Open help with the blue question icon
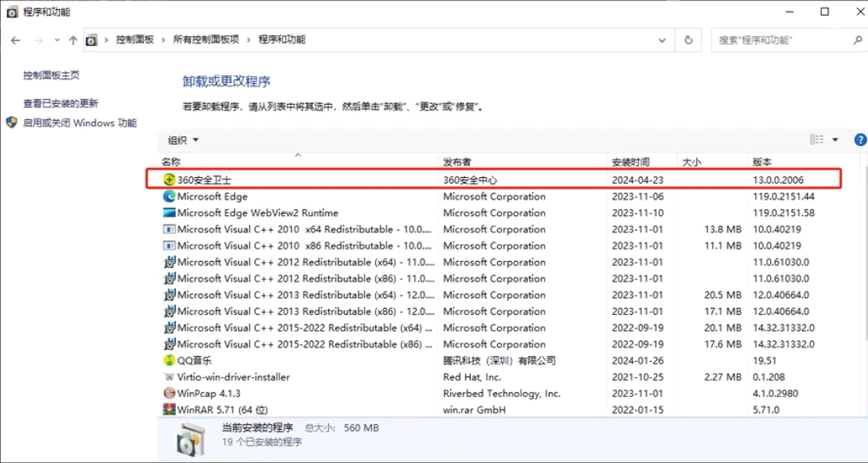 point(861,140)
